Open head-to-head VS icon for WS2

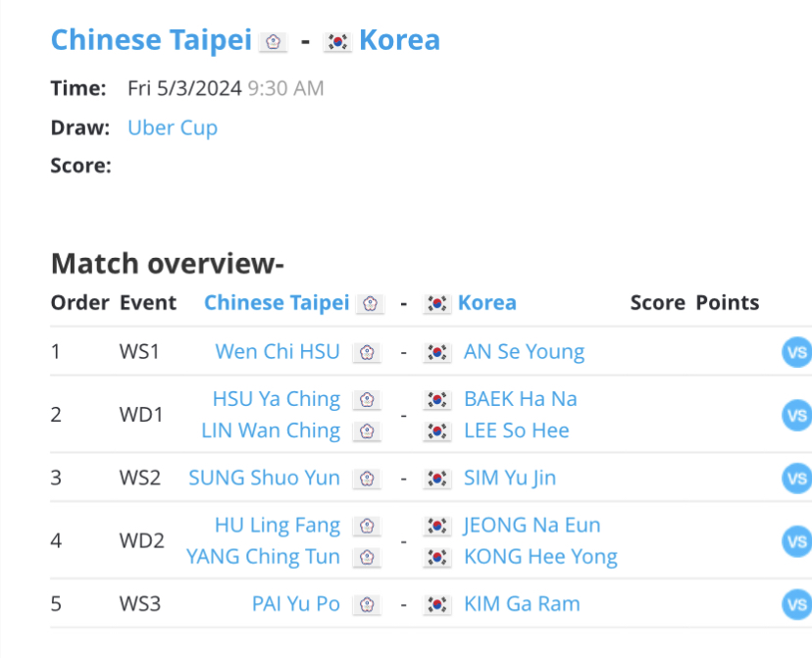coord(797,479)
